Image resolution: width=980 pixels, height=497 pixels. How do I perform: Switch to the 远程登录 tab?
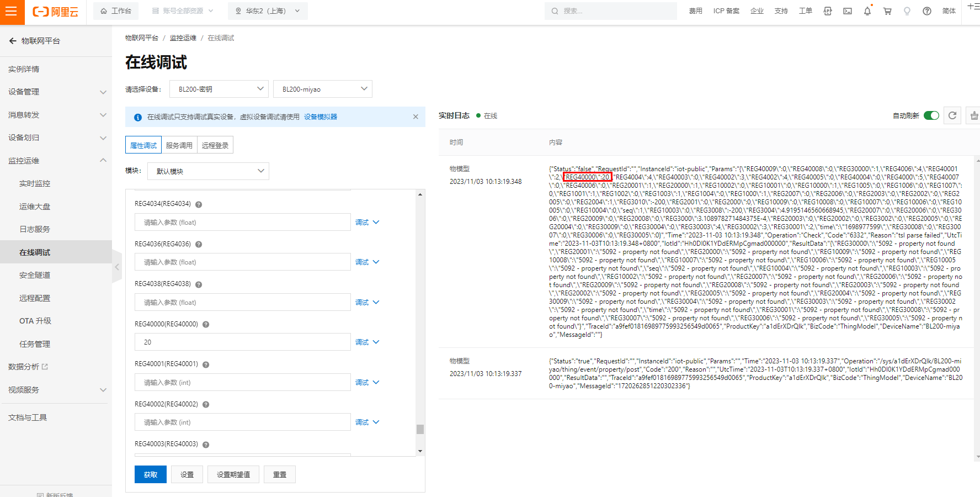(x=215, y=145)
